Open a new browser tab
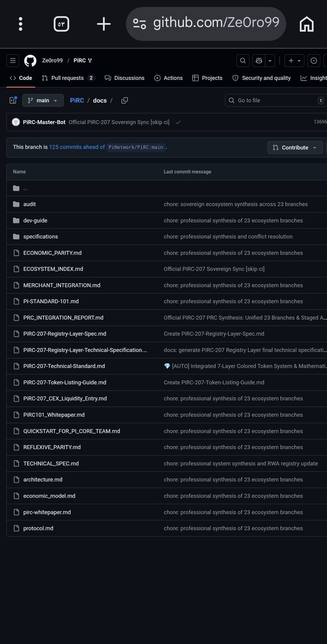The image size is (327, 644). tap(104, 24)
